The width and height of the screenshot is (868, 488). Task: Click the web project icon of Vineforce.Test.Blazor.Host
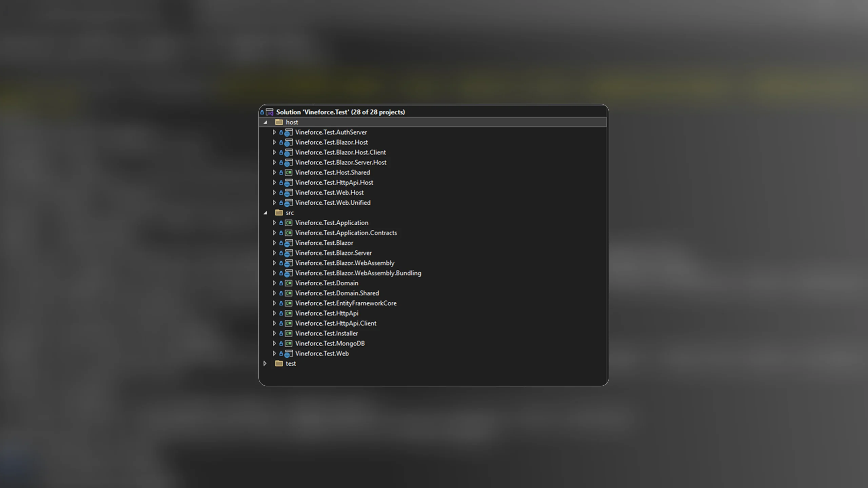click(289, 142)
